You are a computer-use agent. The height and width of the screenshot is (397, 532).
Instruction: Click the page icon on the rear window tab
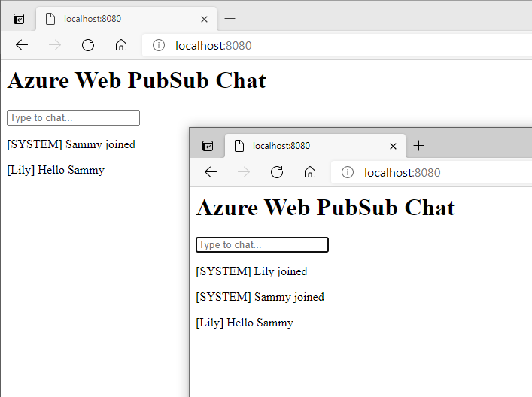click(x=50, y=19)
